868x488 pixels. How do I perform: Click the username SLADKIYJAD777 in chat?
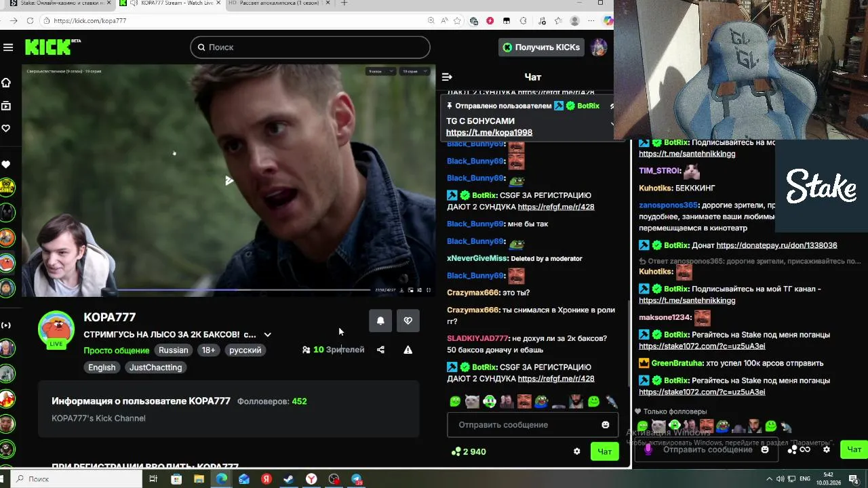(x=477, y=338)
